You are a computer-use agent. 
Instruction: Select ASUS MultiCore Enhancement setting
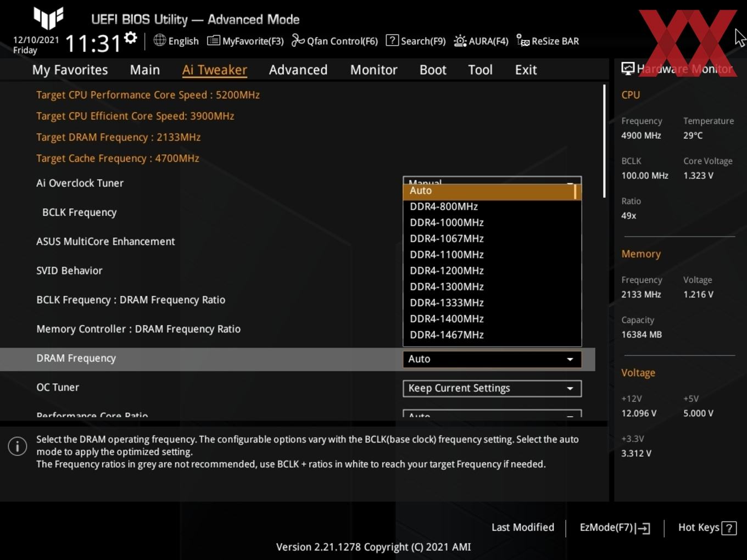point(105,242)
